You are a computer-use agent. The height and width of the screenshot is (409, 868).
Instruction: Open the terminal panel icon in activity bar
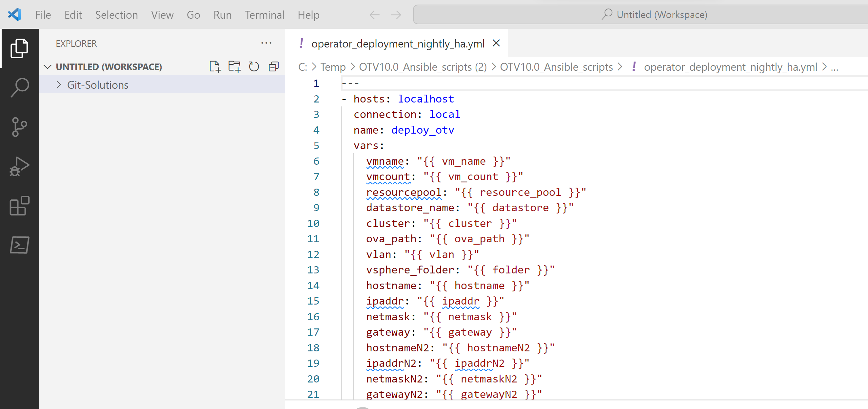[20, 245]
